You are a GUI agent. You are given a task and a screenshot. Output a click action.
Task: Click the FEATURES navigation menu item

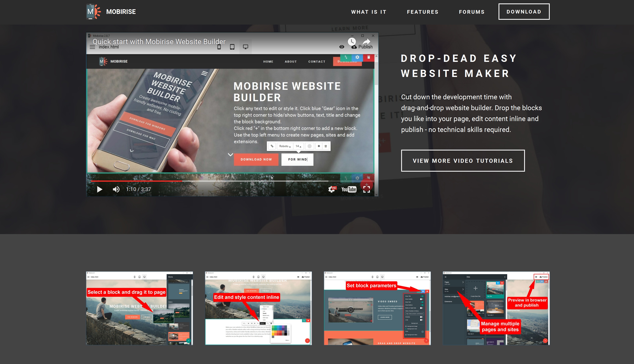pos(423,12)
